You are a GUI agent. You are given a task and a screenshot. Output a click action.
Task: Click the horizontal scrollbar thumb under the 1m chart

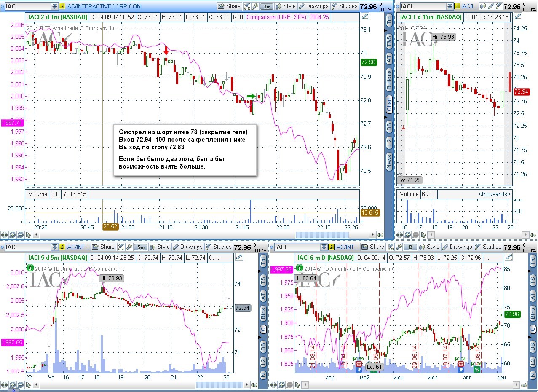(322, 235)
